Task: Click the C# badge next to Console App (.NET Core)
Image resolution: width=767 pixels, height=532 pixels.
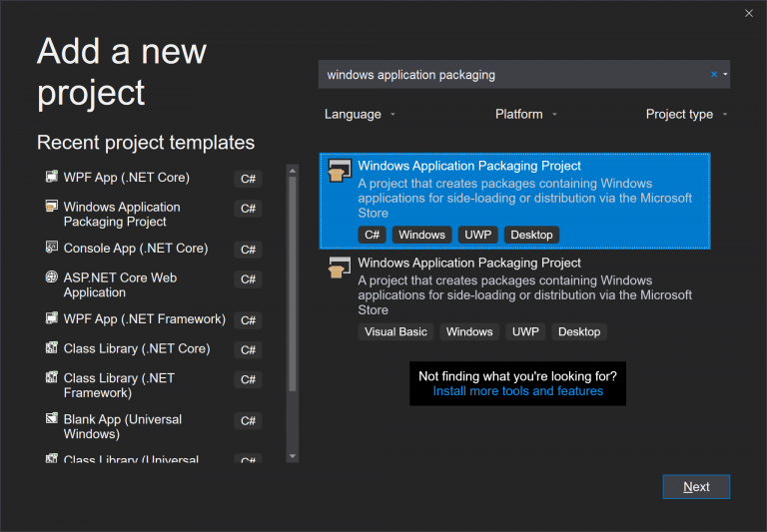Action: [248, 250]
